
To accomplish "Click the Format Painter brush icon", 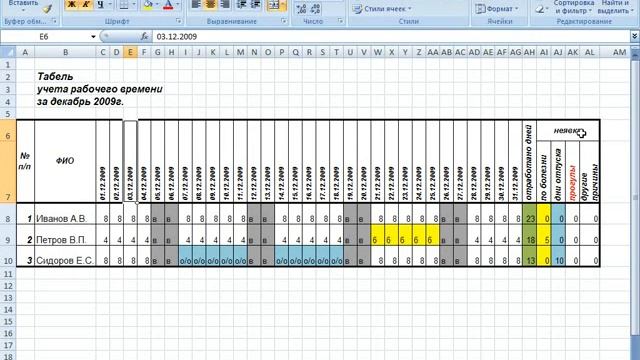I will (x=48, y=8).
